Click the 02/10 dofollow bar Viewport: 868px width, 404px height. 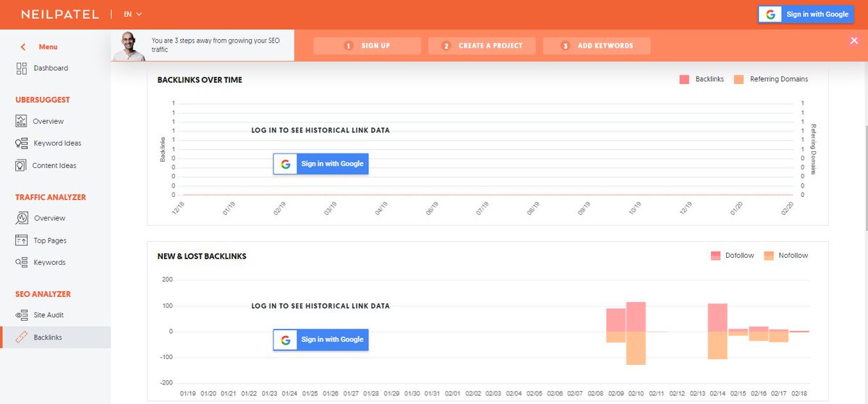(636, 317)
